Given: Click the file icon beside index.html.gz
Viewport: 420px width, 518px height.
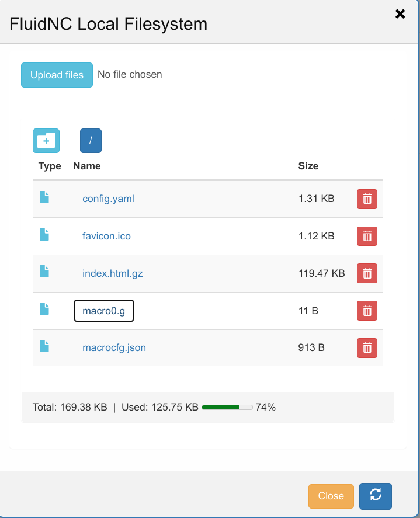Looking at the screenshot, I should pyautogui.click(x=44, y=272).
